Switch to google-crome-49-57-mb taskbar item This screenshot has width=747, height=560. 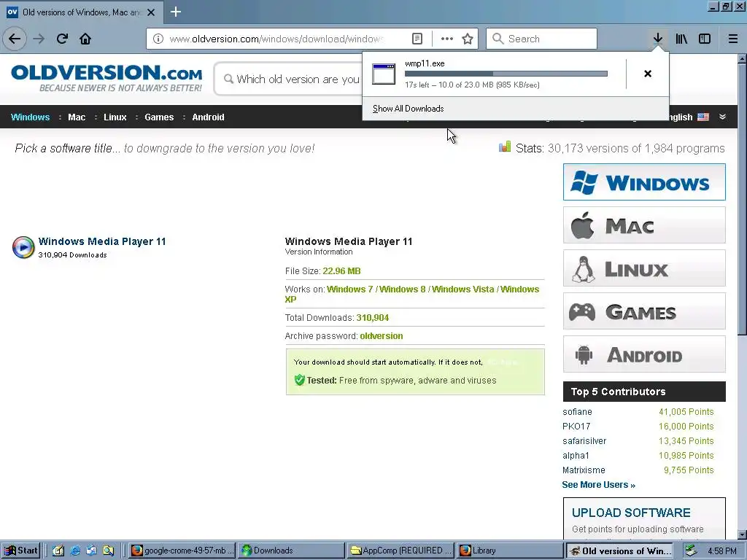pyautogui.click(x=182, y=551)
